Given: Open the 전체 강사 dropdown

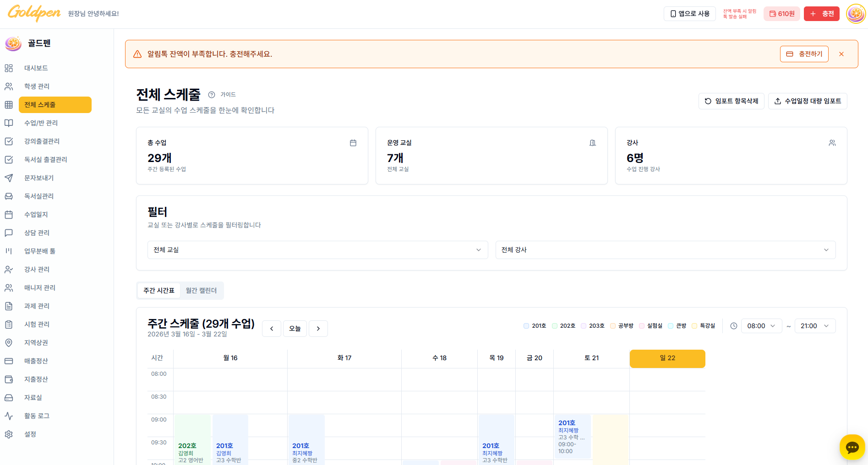Looking at the screenshot, I should [666, 250].
